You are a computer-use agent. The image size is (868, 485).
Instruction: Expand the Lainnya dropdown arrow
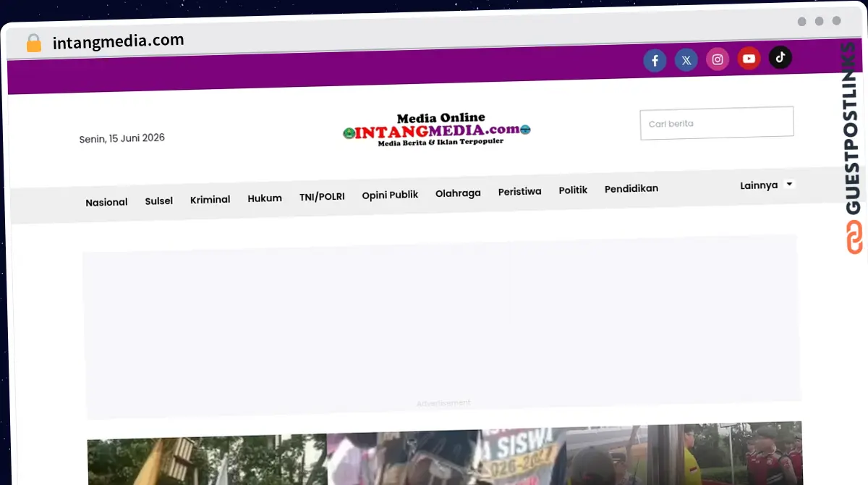pyautogui.click(x=789, y=184)
